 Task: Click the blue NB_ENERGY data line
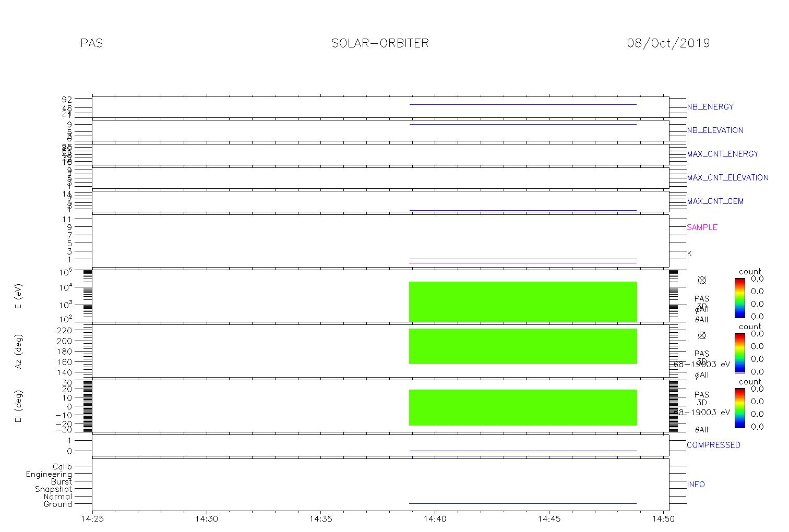click(523, 104)
